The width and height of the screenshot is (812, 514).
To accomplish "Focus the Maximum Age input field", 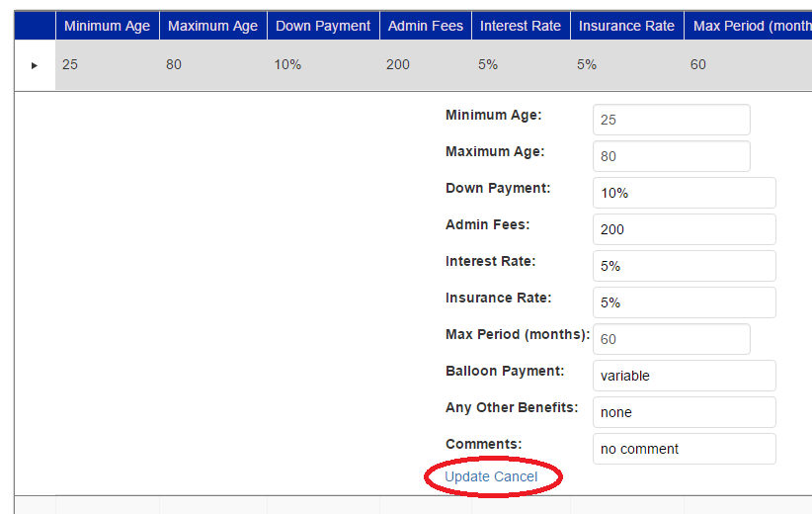I will (x=671, y=156).
